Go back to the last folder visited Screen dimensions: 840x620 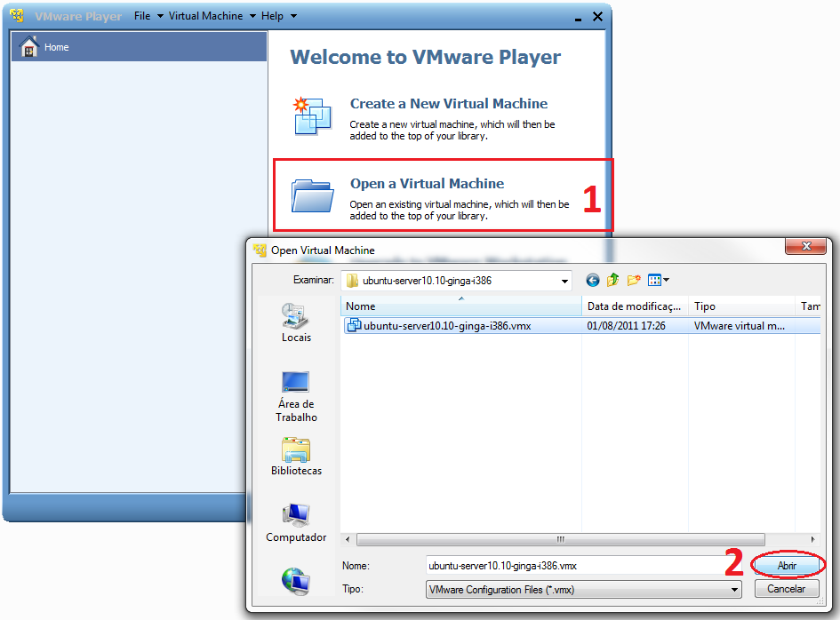tap(593, 280)
